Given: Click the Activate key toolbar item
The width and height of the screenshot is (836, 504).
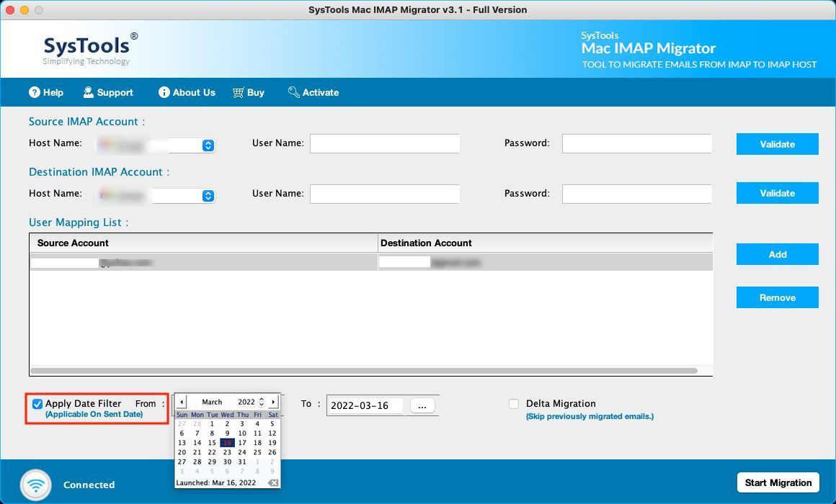Looking at the screenshot, I should tap(313, 92).
